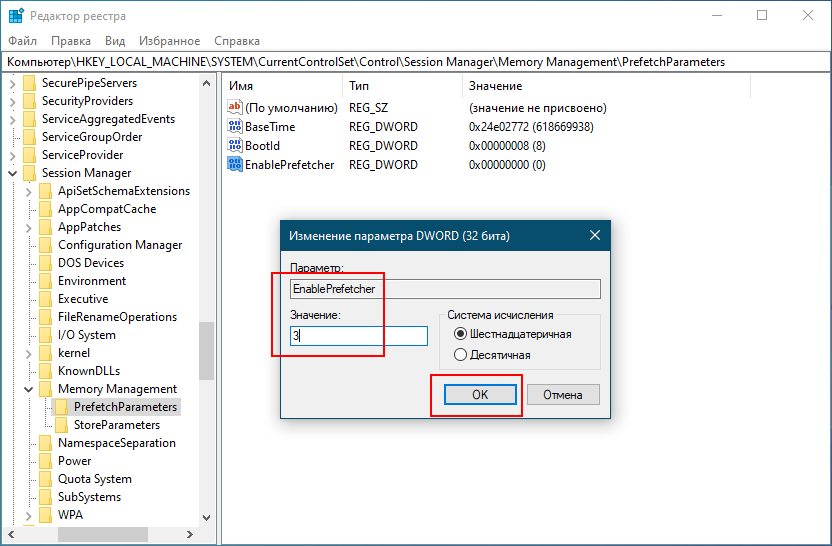Close the DWORD edit dialog with X

(595, 235)
